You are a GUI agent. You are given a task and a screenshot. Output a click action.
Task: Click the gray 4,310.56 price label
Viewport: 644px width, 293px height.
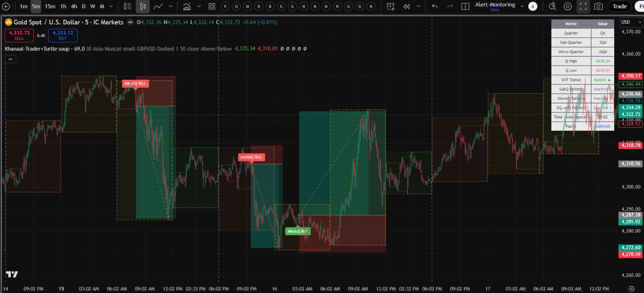click(x=630, y=164)
